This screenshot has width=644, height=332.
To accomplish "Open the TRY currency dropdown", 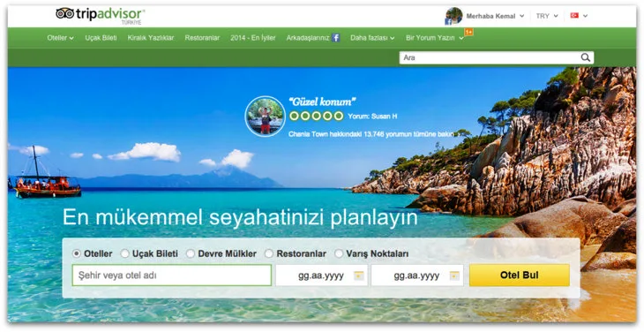I will pos(547,16).
